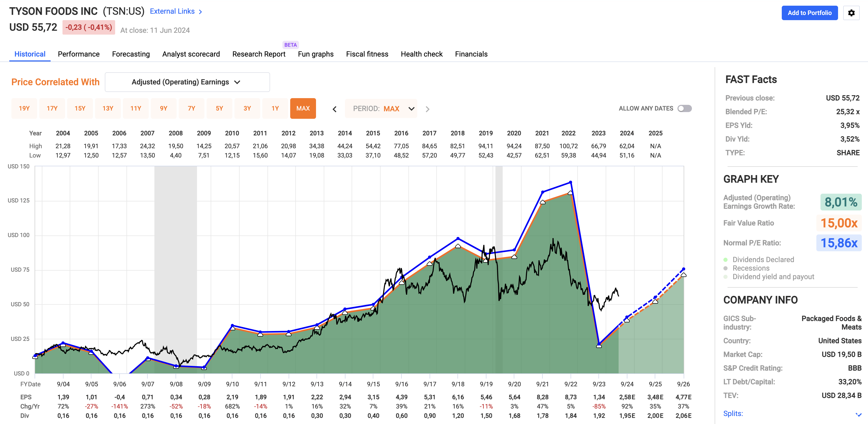Open the Financials tab
868x424 pixels.
click(471, 54)
